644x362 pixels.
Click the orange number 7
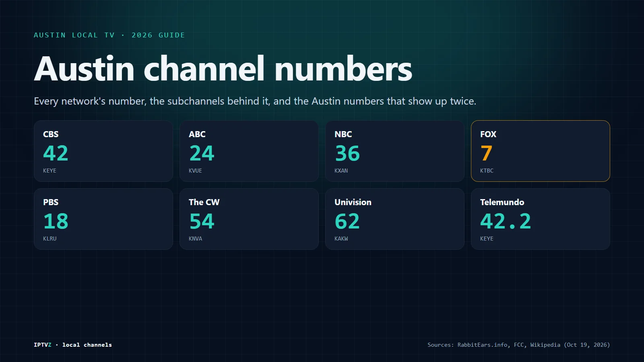tap(486, 153)
